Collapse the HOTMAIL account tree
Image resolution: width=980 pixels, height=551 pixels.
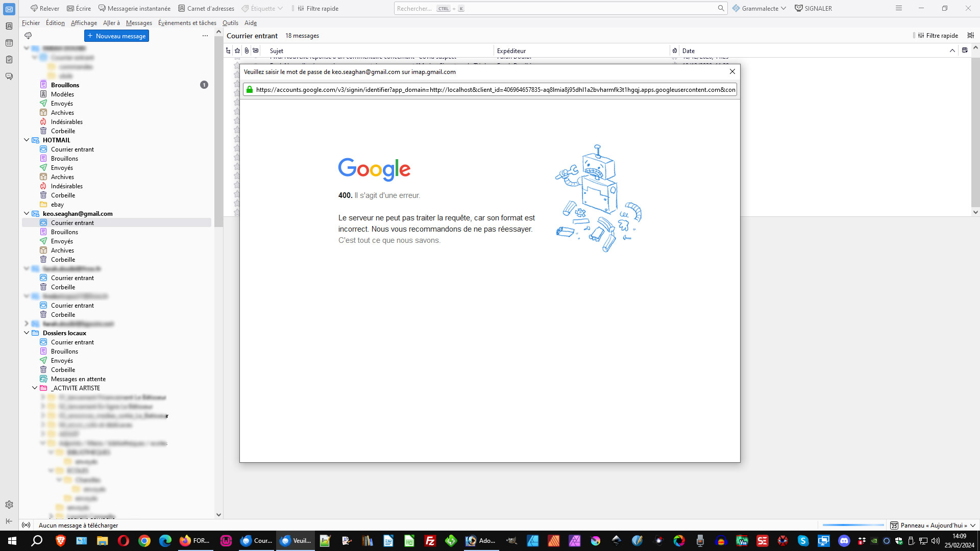click(x=27, y=140)
